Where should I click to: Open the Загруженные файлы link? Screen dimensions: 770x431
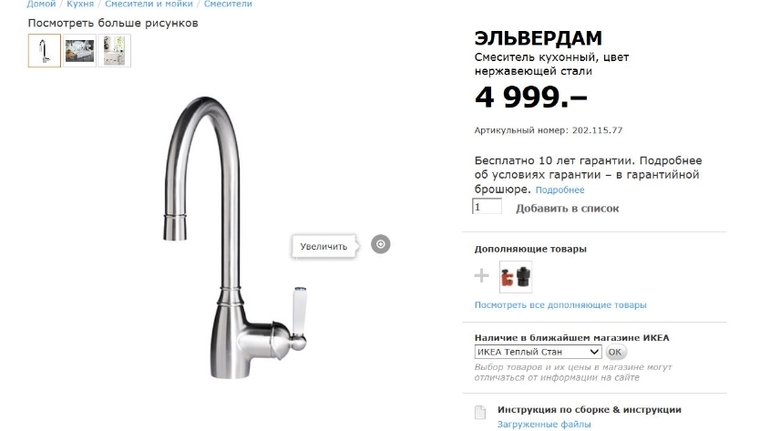544,424
